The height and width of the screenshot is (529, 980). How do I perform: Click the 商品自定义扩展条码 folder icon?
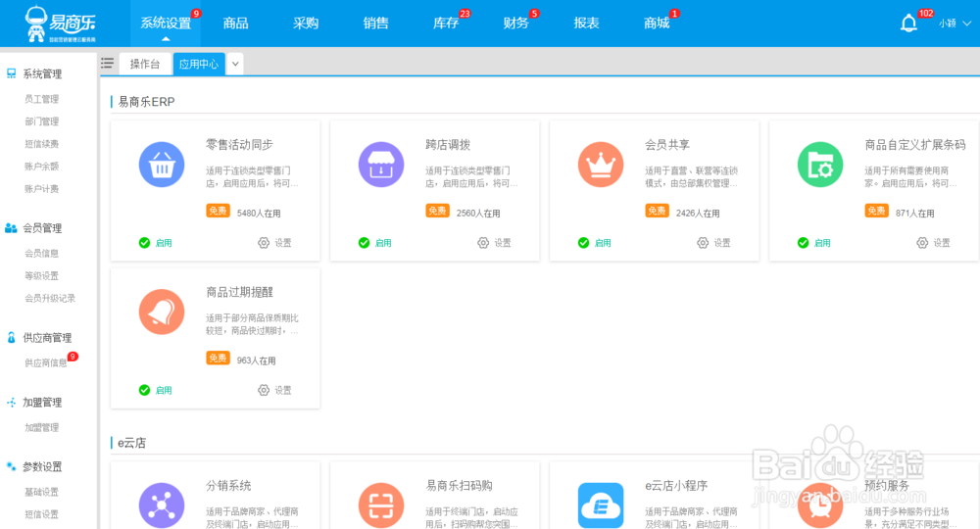pos(820,165)
